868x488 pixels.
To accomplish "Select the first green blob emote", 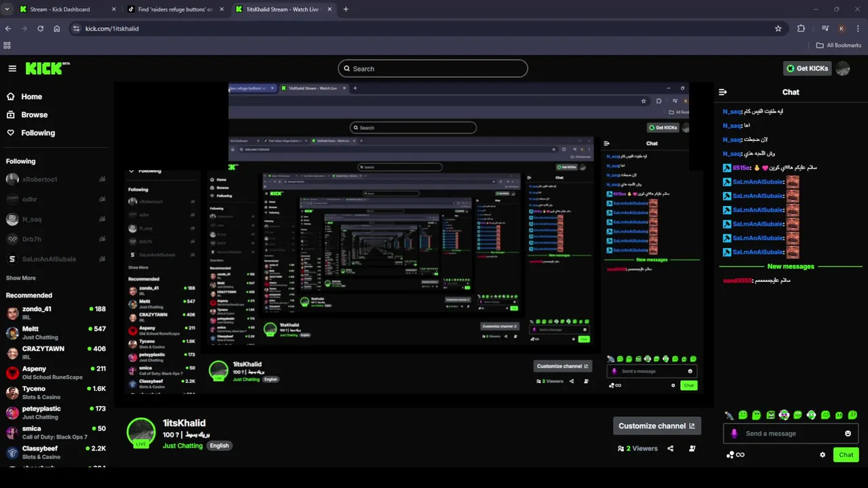I will (743, 415).
